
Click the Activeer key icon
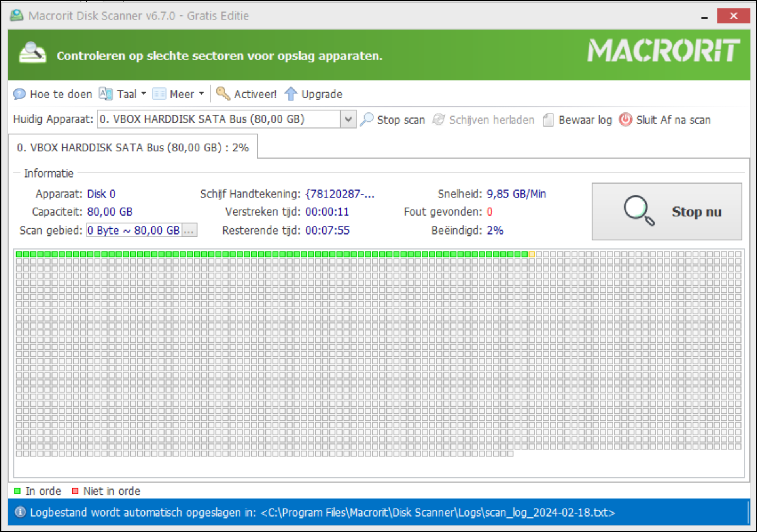tap(223, 94)
